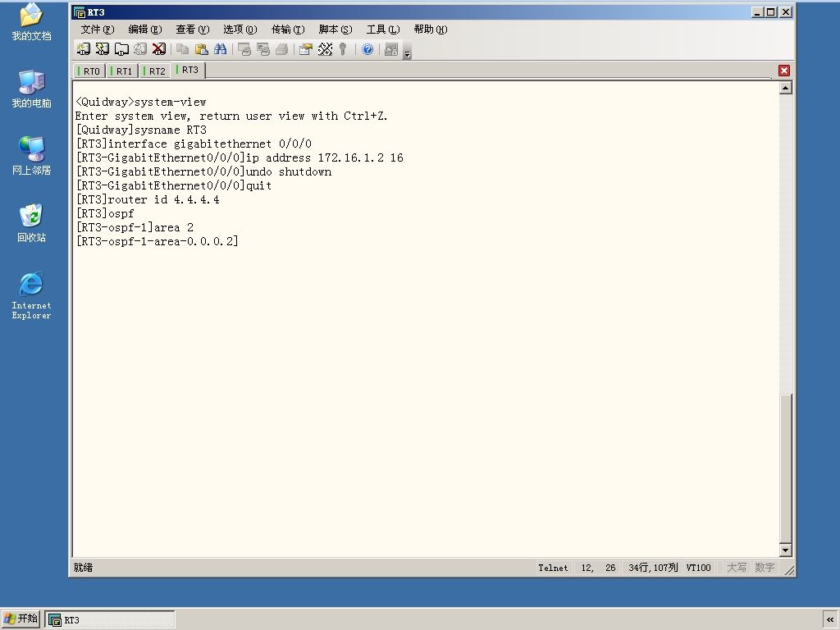840x630 pixels.
Task: Click the Paste clipboard icon
Action: [x=202, y=49]
